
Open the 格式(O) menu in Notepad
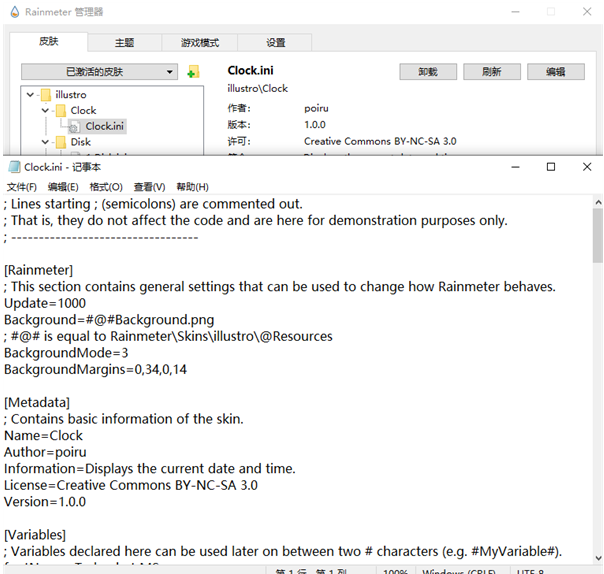tap(106, 187)
